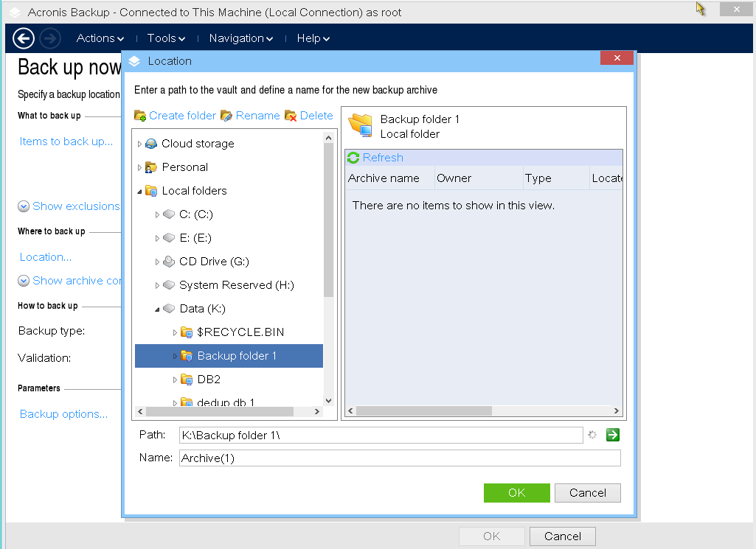Click the CD Drive (G:) disc icon
The height and width of the screenshot is (549, 756).
click(x=169, y=262)
